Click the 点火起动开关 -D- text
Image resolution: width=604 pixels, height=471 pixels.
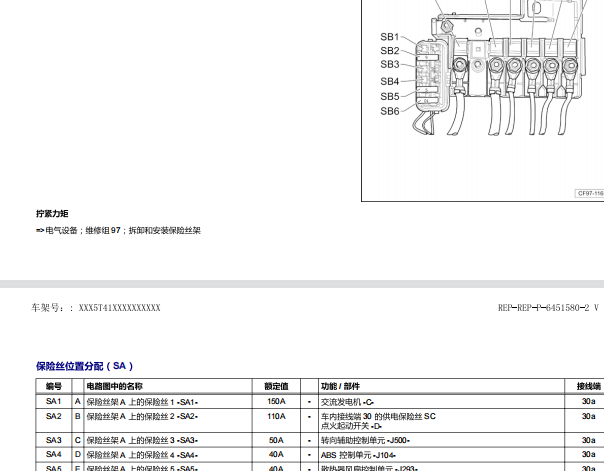(351, 426)
